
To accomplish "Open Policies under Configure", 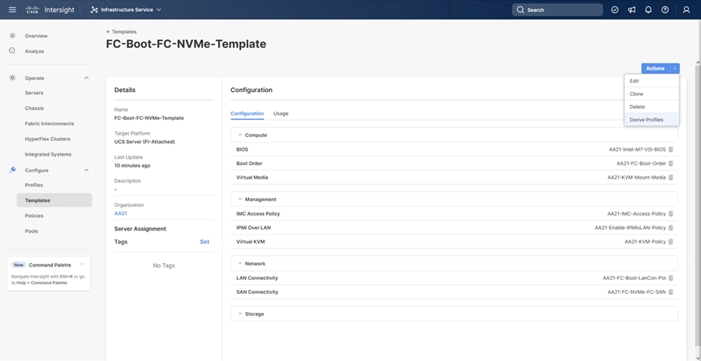I will click(34, 216).
